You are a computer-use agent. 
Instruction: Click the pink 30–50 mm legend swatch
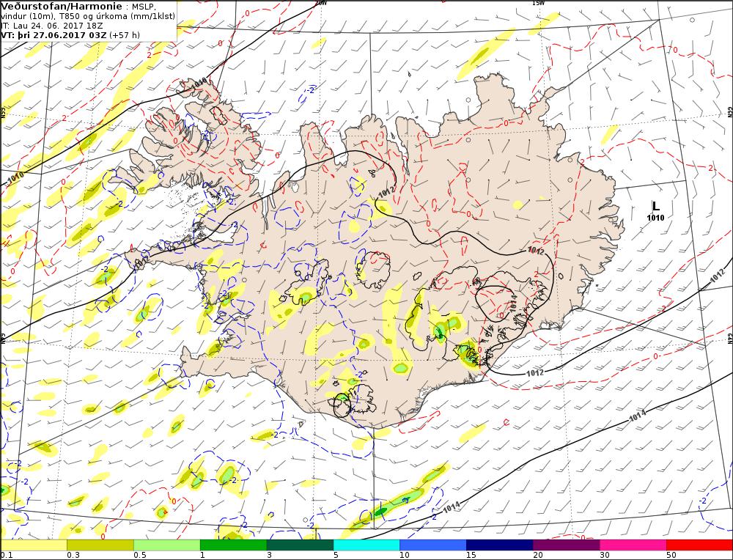pyautogui.click(x=633, y=545)
